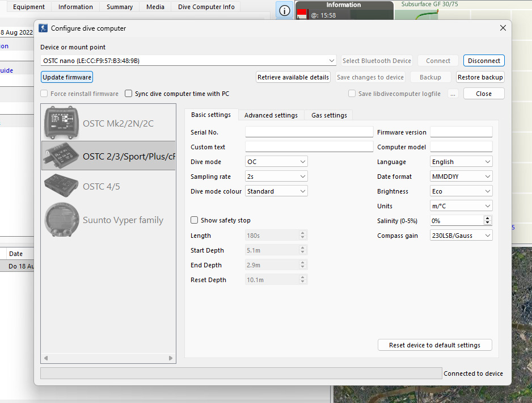Screen dimensions: 532x403
Task: Click Save changes to device button
Action: 370,77
